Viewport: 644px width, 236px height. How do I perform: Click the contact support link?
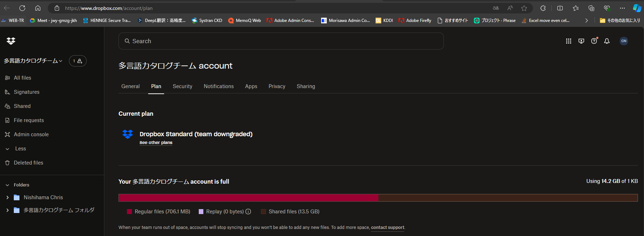click(387, 228)
